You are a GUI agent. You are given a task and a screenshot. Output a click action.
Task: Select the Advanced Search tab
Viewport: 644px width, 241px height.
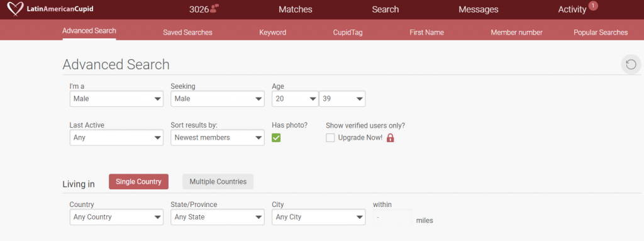(89, 30)
